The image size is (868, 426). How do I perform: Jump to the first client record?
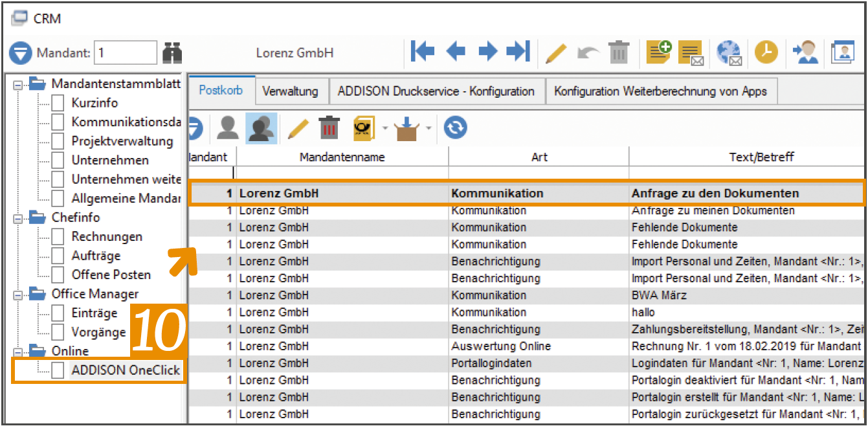[x=423, y=51]
